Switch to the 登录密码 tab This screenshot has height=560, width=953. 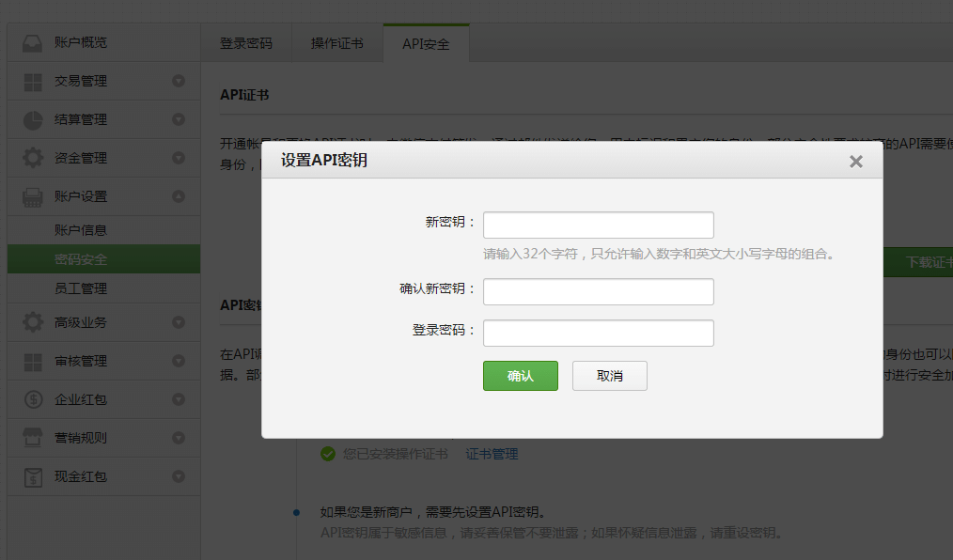(246, 44)
